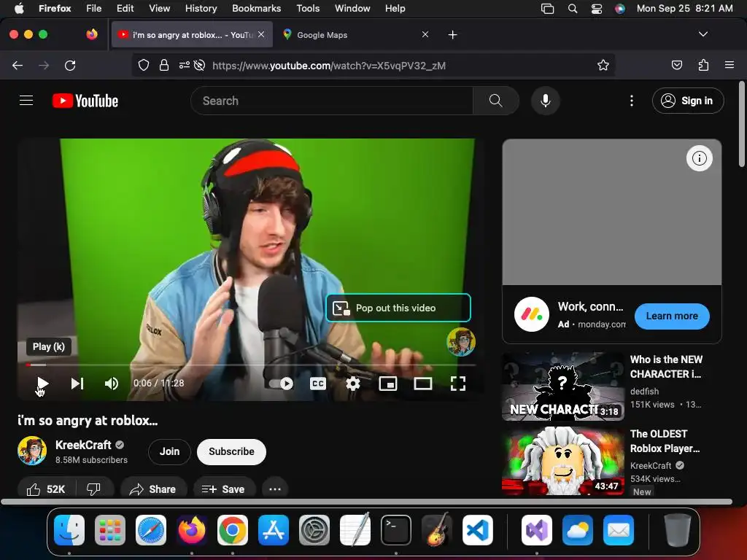Open "The OLDEST Roblox Player" thumbnail

coord(563,461)
